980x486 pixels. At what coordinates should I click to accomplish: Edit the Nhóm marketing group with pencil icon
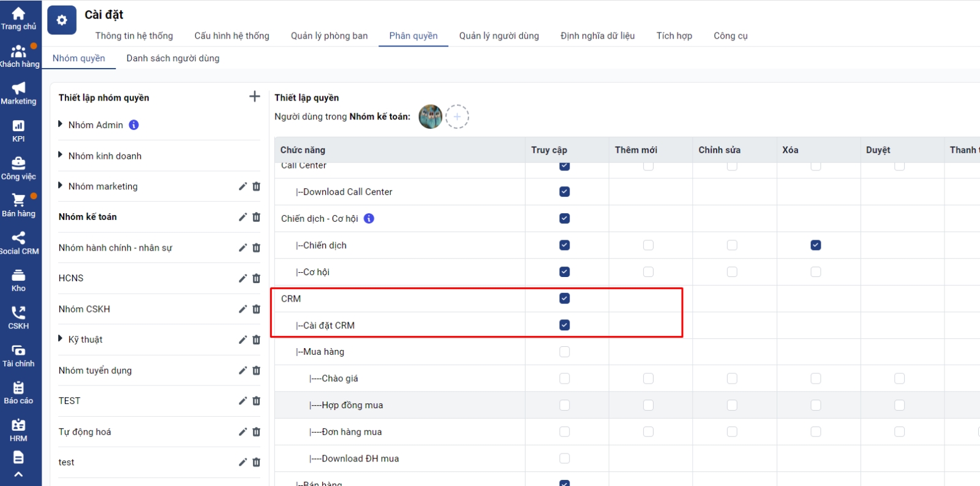click(x=243, y=186)
